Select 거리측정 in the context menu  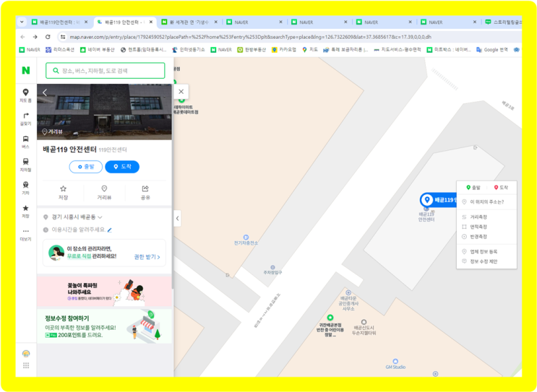pyautogui.click(x=486, y=217)
